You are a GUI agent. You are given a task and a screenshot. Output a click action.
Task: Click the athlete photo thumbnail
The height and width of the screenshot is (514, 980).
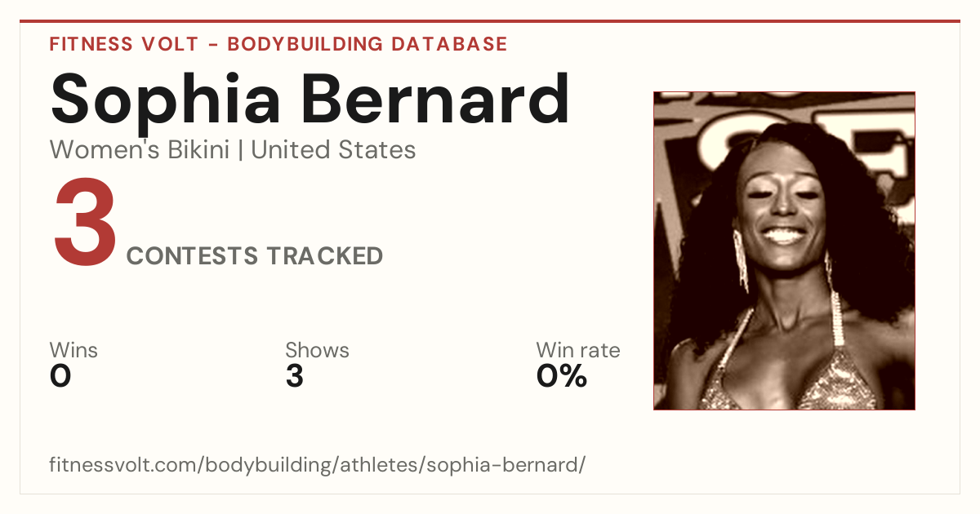[784, 250]
